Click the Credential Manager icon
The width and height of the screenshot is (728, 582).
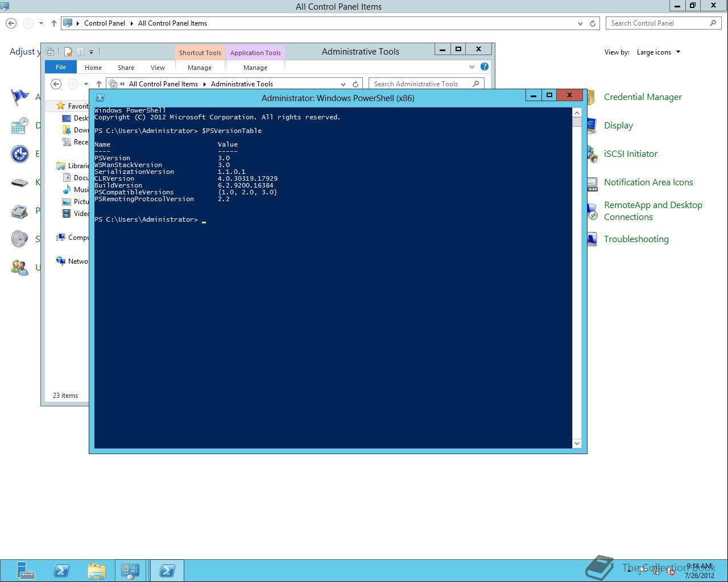coord(591,97)
